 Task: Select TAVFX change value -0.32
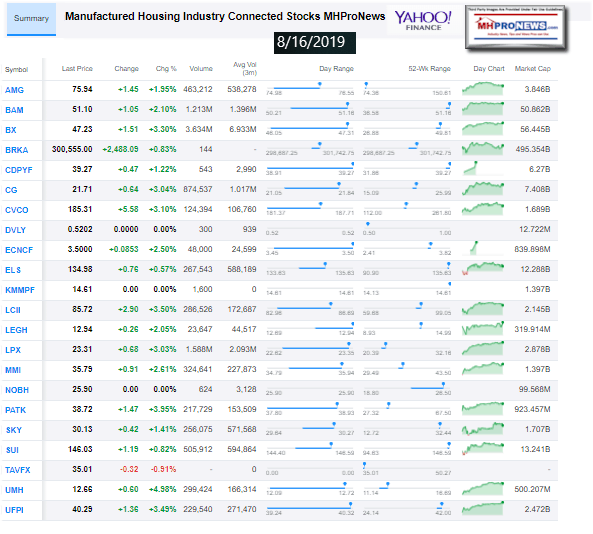coord(129,469)
